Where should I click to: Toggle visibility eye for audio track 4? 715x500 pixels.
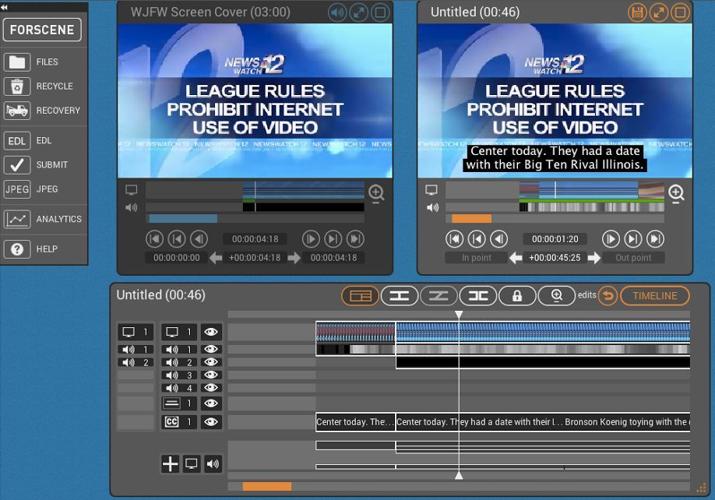(x=211, y=388)
